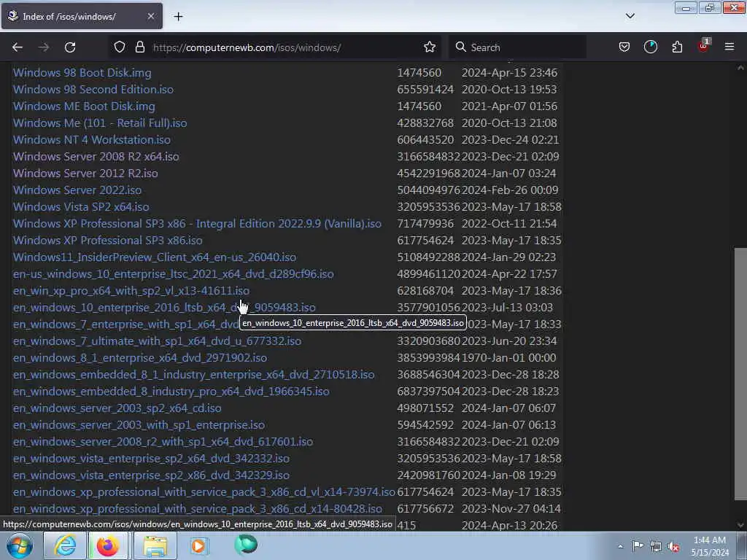Download Windows NT 4 Workstation.iso
747x560 pixels.
pos(91,139)
